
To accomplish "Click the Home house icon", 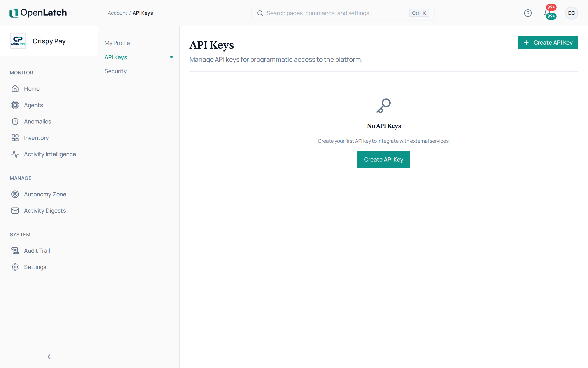I will 15,89.
